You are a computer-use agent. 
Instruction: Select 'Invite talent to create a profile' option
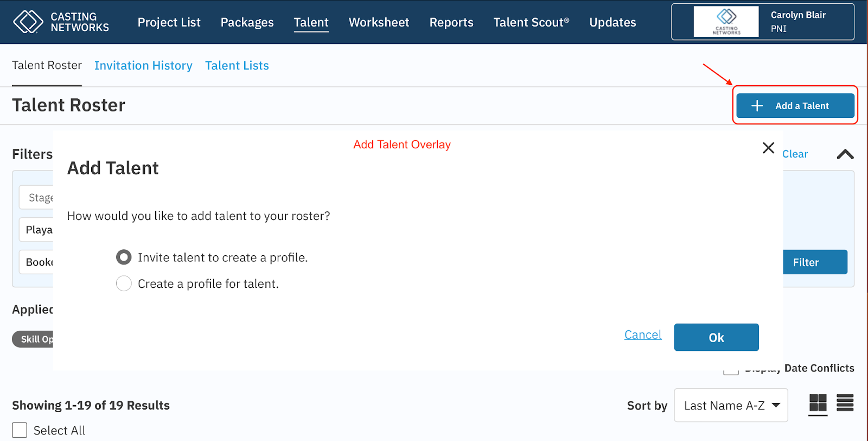[x=124, y=257]
